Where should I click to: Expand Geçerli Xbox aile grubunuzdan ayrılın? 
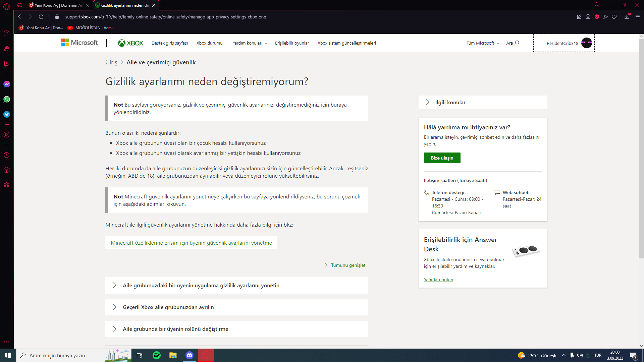tap(236, 307)
